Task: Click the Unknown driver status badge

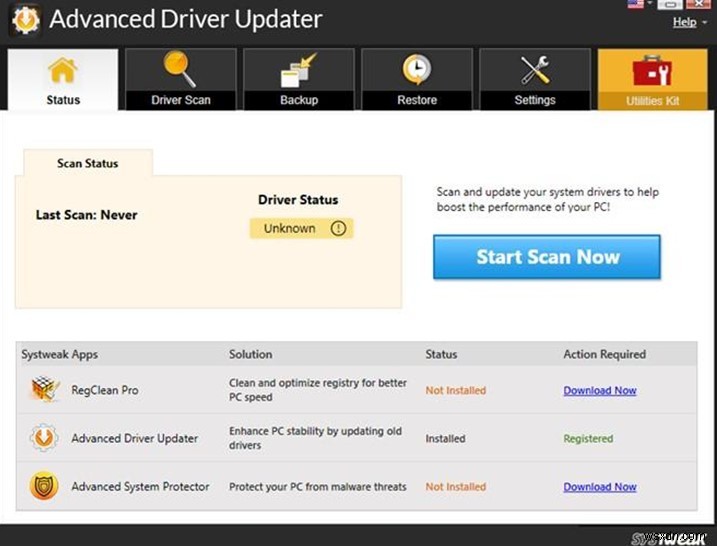Action: 301,228
